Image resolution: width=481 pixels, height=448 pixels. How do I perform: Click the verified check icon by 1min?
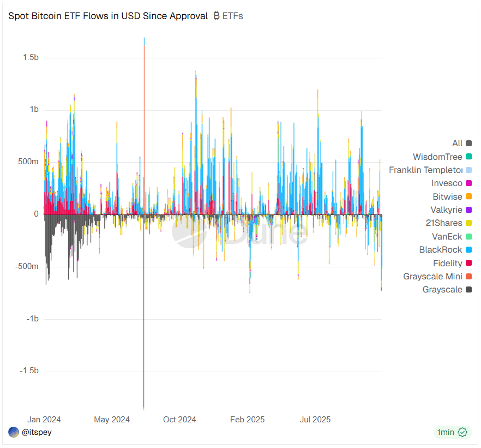tap(462, 432)
